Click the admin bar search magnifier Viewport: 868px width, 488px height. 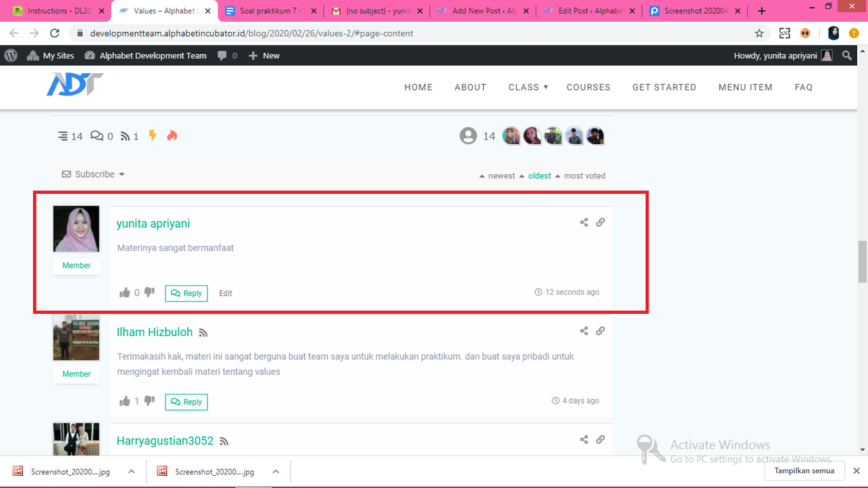[x=847, y=56]
